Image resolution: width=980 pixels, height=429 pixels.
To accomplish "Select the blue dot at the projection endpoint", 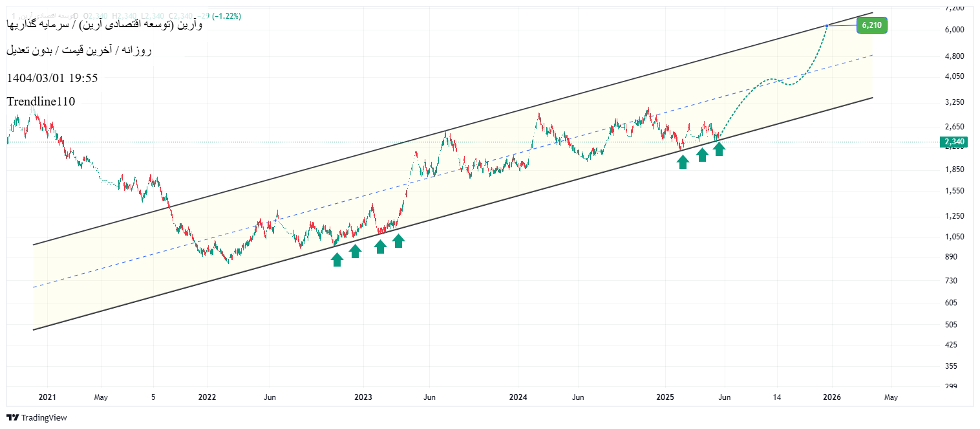I will 827,25.
